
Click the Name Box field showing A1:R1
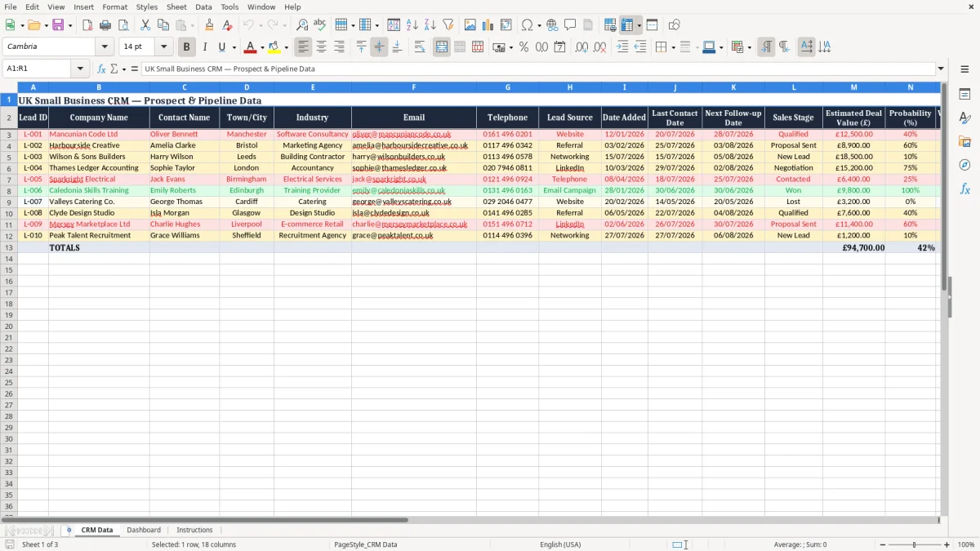[38, 69]
